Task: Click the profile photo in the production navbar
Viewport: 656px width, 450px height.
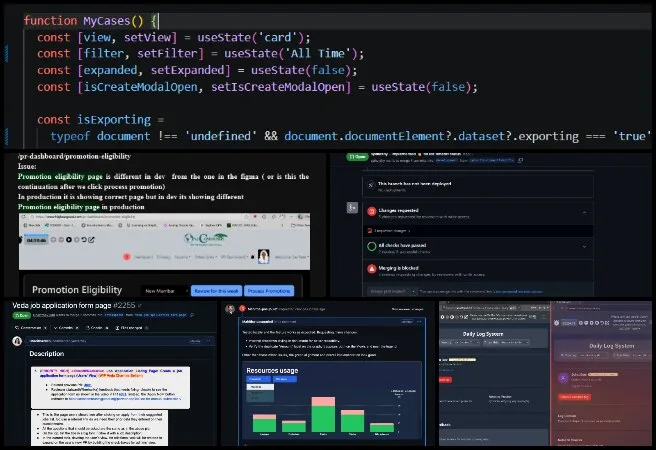Action: point(264,256)
